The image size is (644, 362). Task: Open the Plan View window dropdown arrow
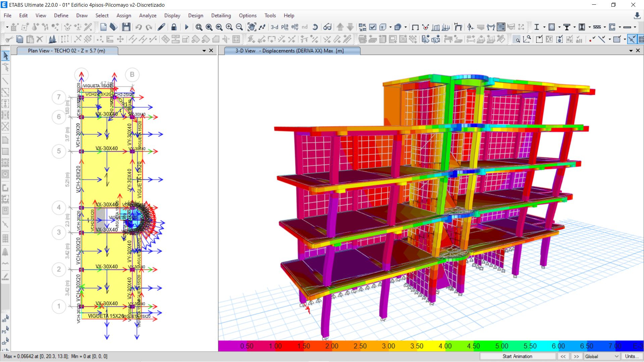click(204, 51)
